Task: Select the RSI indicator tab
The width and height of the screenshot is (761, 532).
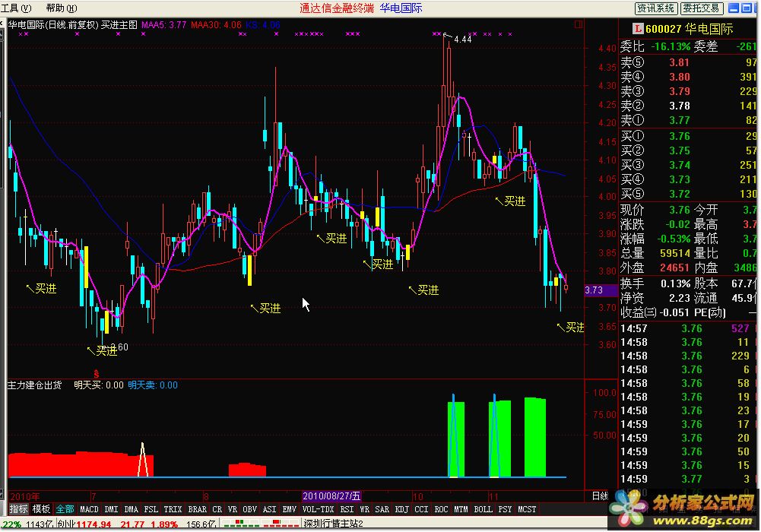Action: click(x=347, y=509)
